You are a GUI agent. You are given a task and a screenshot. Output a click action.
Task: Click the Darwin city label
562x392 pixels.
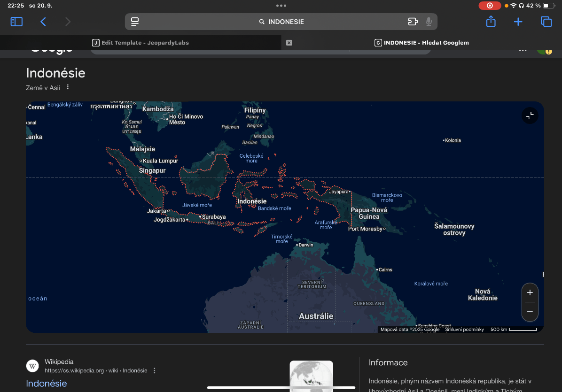pos(305,245)
